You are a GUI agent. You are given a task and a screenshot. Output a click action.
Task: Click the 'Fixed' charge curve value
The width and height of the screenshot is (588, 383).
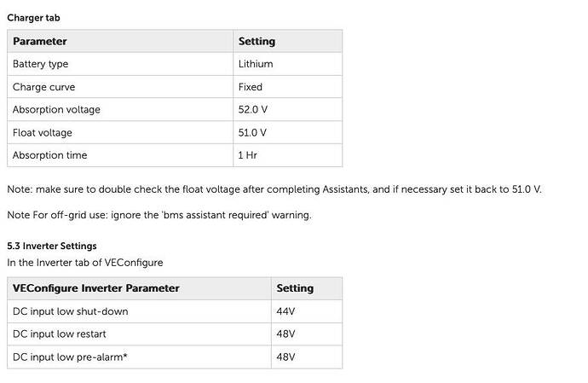(x=251, y=87)
